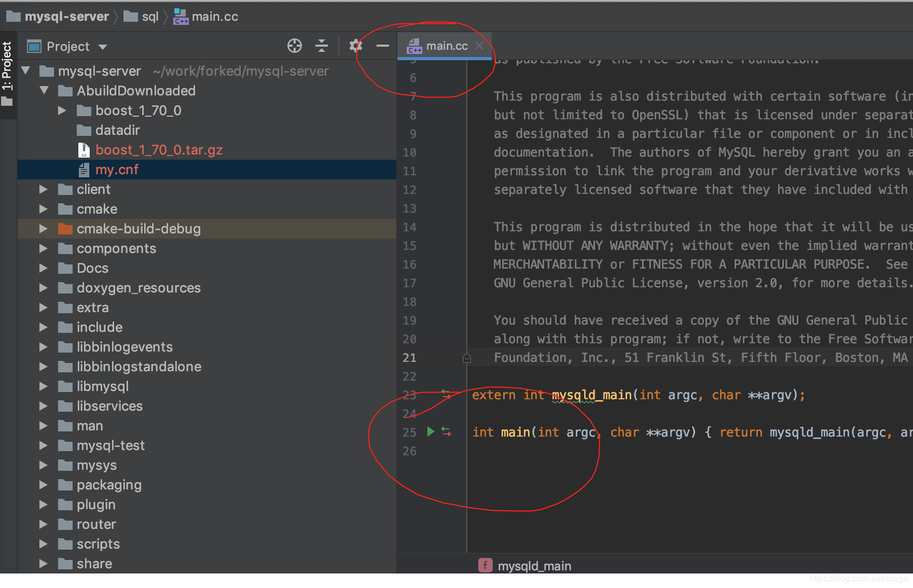Screen dimensions: 913x588
Task: Click the C++ file icon in breadcrumb
Action: point(181,17)
